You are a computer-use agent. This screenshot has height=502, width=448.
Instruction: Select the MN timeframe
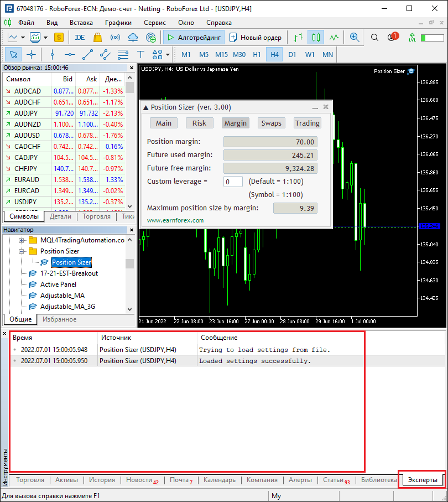point(327,54)
